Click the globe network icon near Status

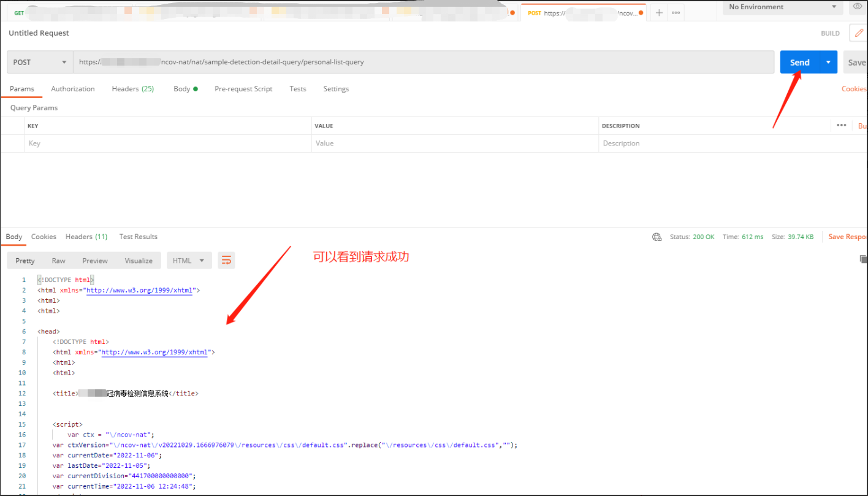(x=657, y=237)
